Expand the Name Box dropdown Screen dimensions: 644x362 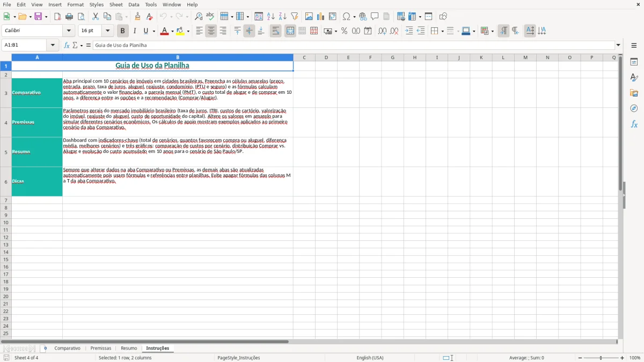click(53, 45)
